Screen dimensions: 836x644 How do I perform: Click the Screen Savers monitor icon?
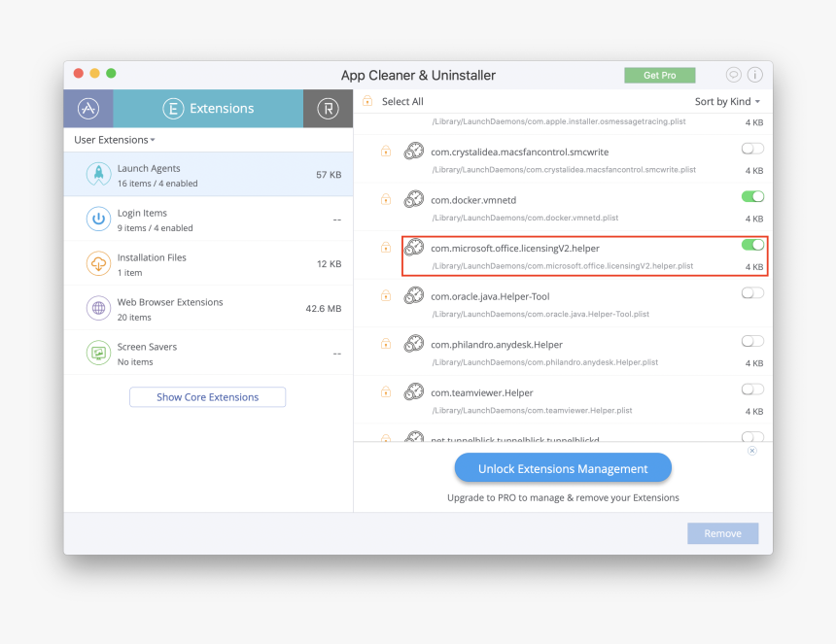[98, 353]
